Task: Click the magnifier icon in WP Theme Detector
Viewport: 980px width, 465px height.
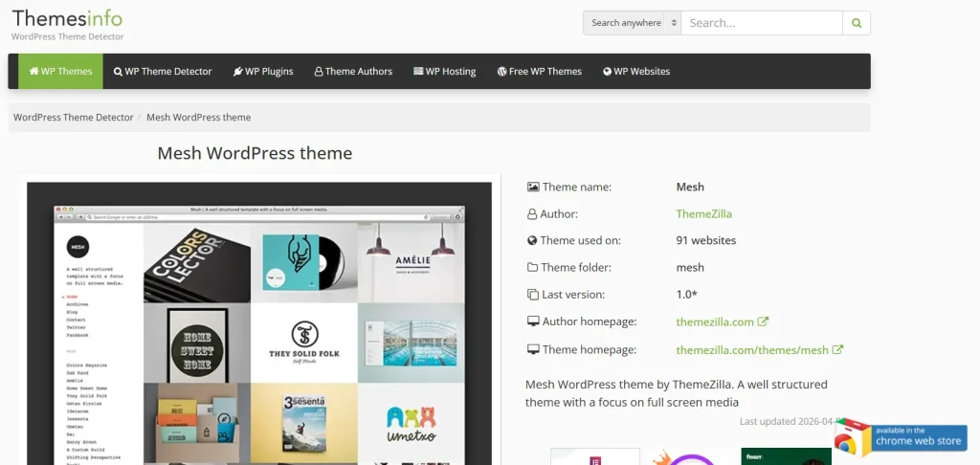Action: [x=118, y=71]
